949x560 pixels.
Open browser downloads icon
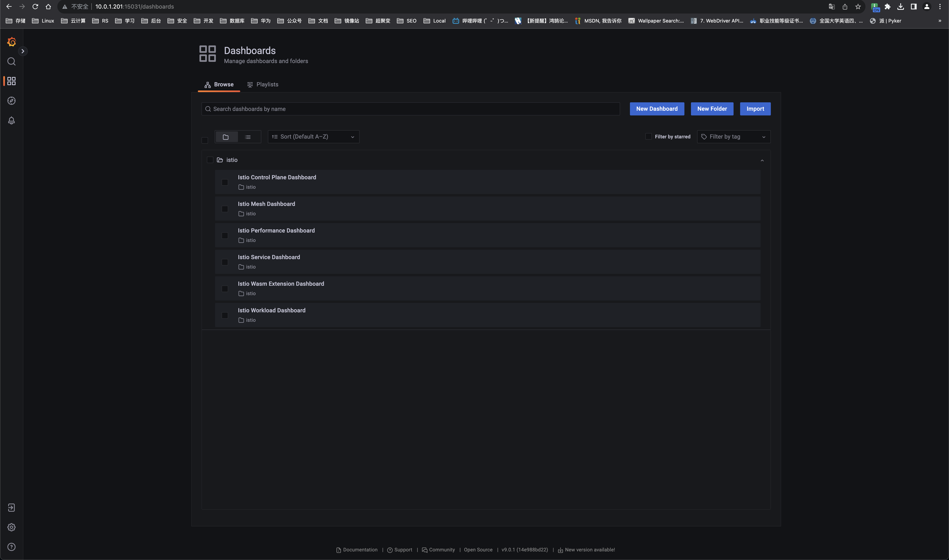point(901,6)
